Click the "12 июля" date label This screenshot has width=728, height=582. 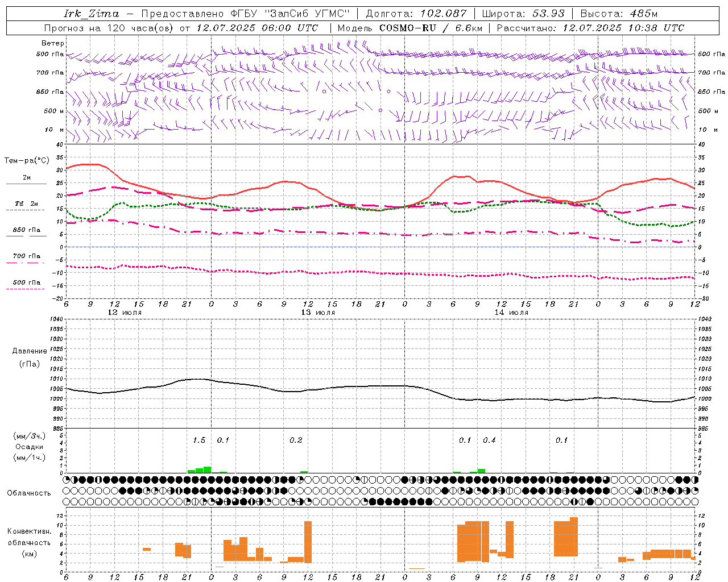tap(125, 313)
